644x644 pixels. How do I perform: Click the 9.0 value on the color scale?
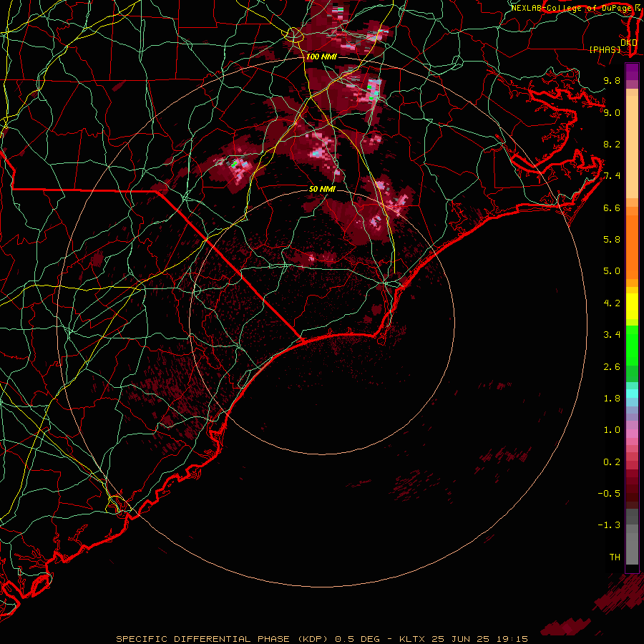pos(612,112)
